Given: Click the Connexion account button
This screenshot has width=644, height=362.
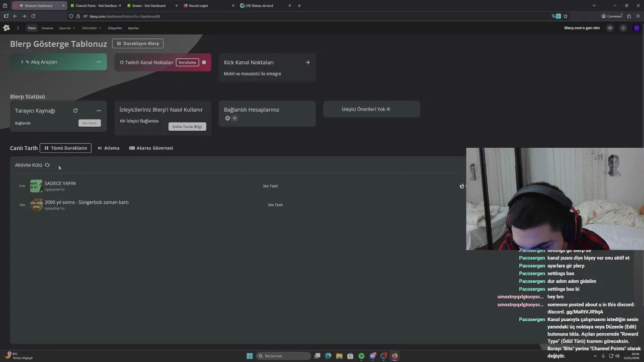Looking at the screenshot, I should tap(612, 16).
